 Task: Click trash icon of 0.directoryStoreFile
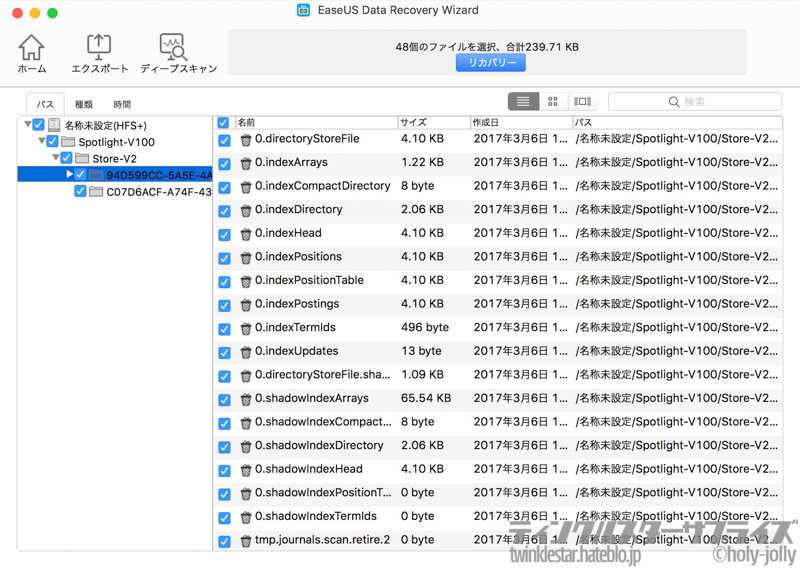(x=246, y=140)
